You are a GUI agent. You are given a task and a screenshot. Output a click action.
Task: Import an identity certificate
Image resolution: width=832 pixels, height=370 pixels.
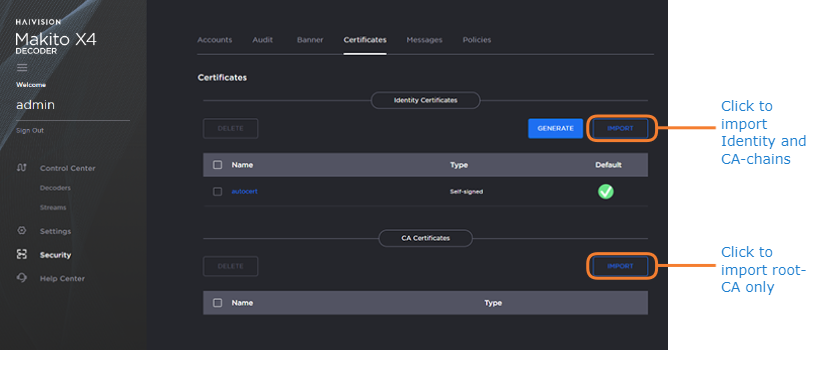[x=620, y=128]
